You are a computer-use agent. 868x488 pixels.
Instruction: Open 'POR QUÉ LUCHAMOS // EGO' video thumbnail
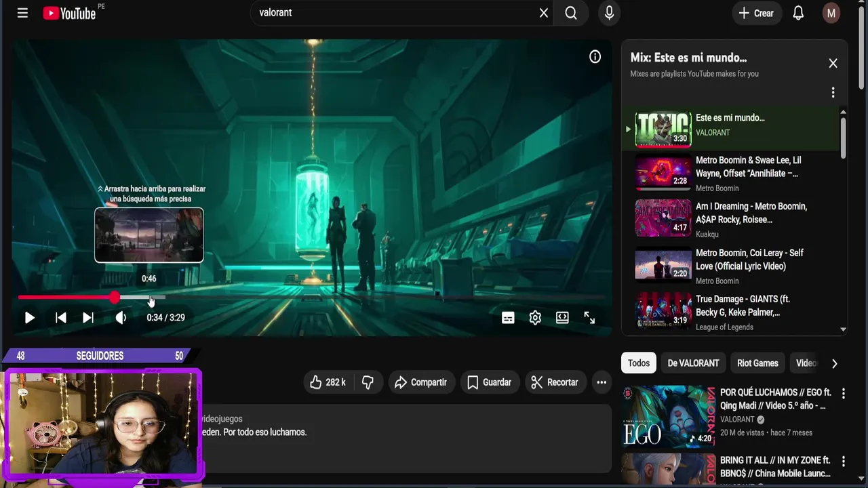pyautogui.click(x=668, y=416)
